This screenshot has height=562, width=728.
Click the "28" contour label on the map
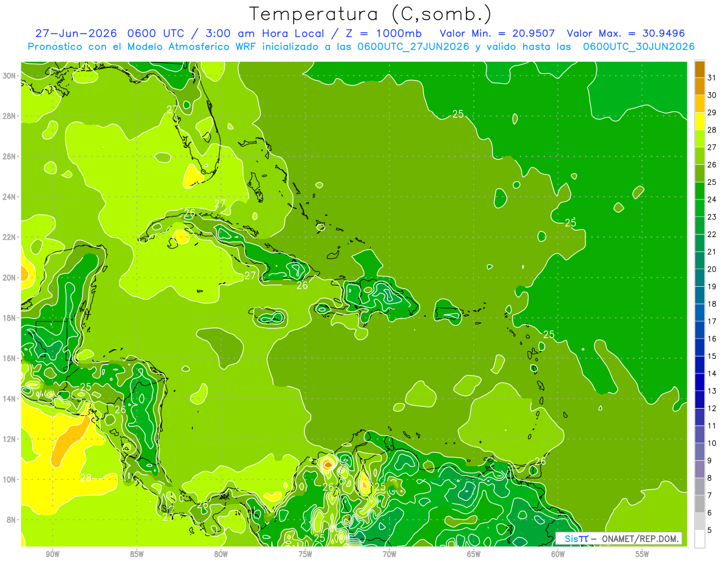click(x=86, y=478)
